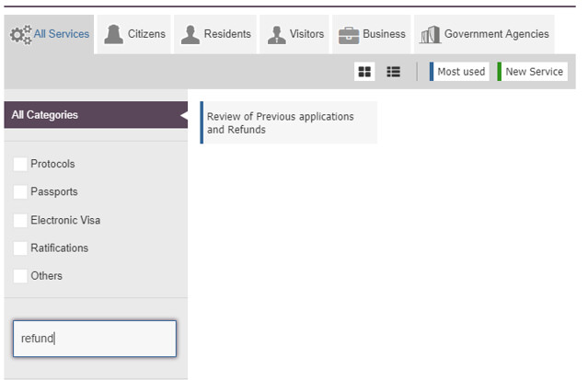Open the Government Agencies tab label
The height and width of the screenshot is (380, 588).
(496, 35)
